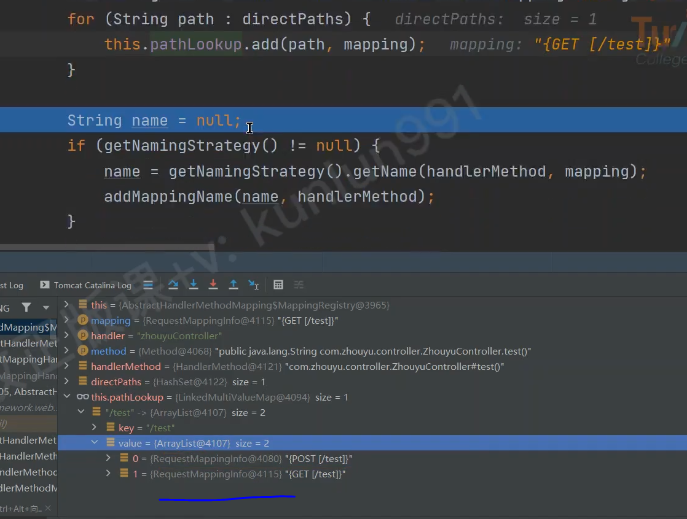
Task: Click the Show Execution Point icon
Action: point(148,285)
